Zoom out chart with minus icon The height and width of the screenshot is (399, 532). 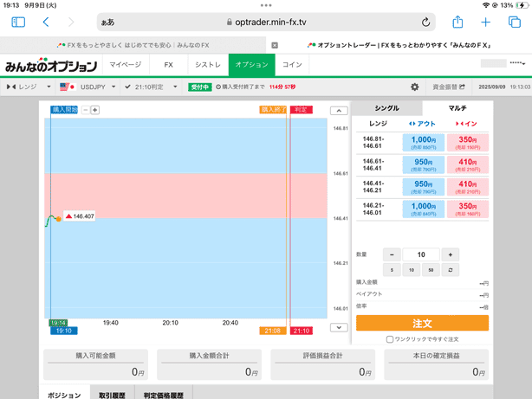(x=86, y=110)
